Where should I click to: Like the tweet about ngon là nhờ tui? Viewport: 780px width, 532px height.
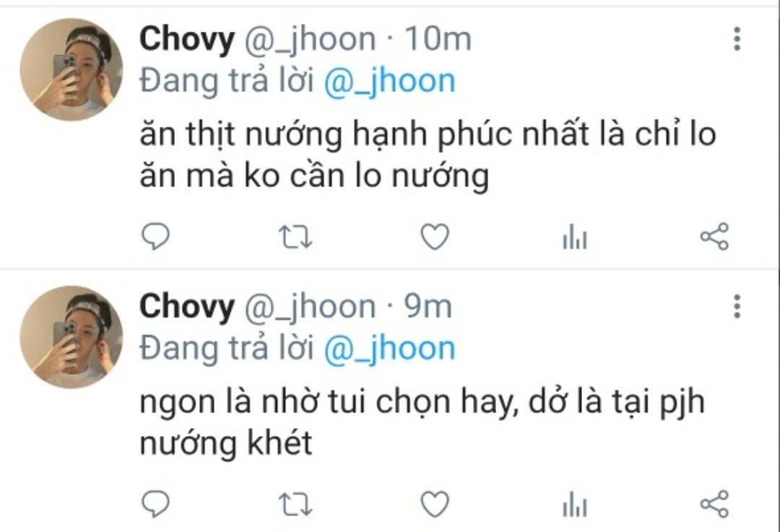435,504
